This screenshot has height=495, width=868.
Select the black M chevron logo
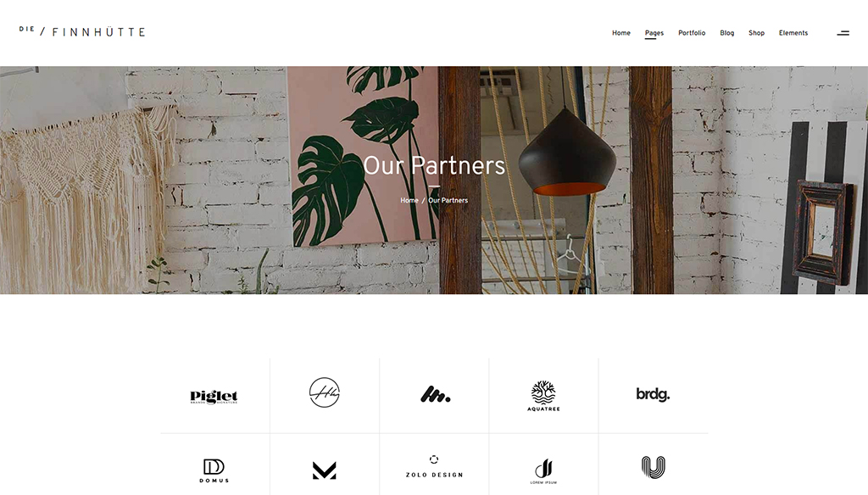pyautogui.click(x=325, y=470)
